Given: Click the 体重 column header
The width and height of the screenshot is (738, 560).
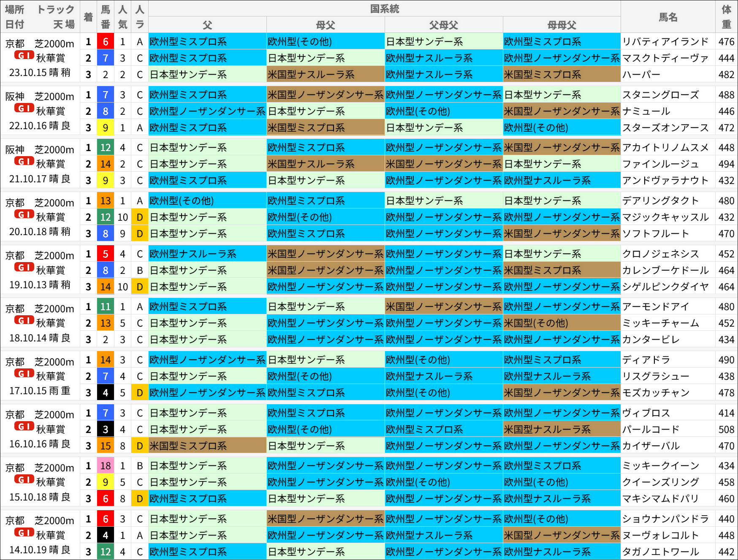Looking at the screenshot, I should (x=727, y=17).
